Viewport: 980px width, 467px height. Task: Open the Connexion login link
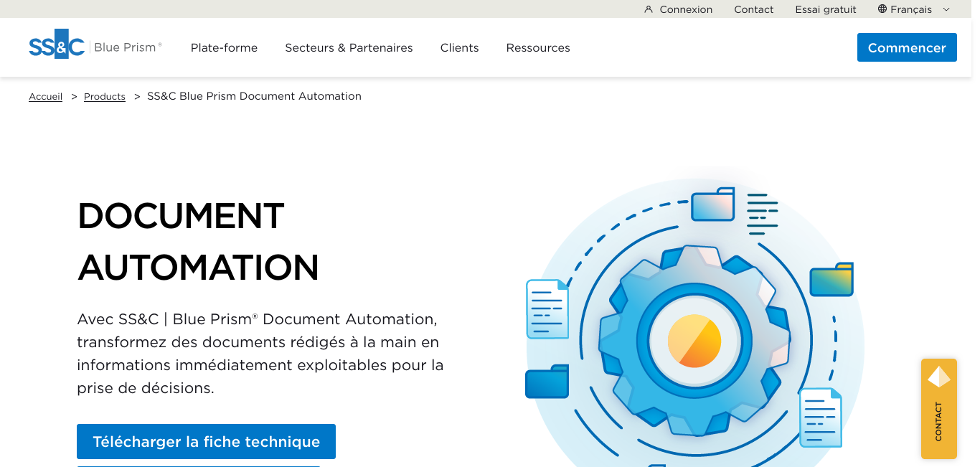click(686, 9)
